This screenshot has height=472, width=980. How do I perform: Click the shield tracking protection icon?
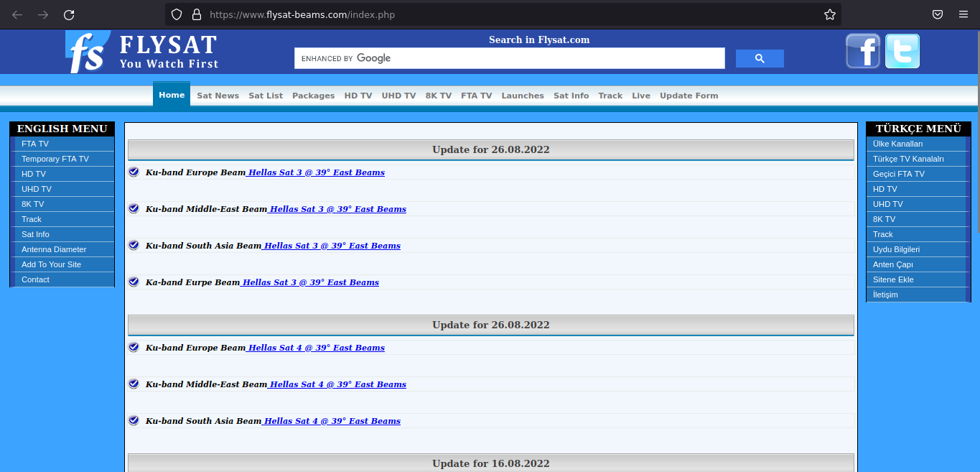coord(177,14)
